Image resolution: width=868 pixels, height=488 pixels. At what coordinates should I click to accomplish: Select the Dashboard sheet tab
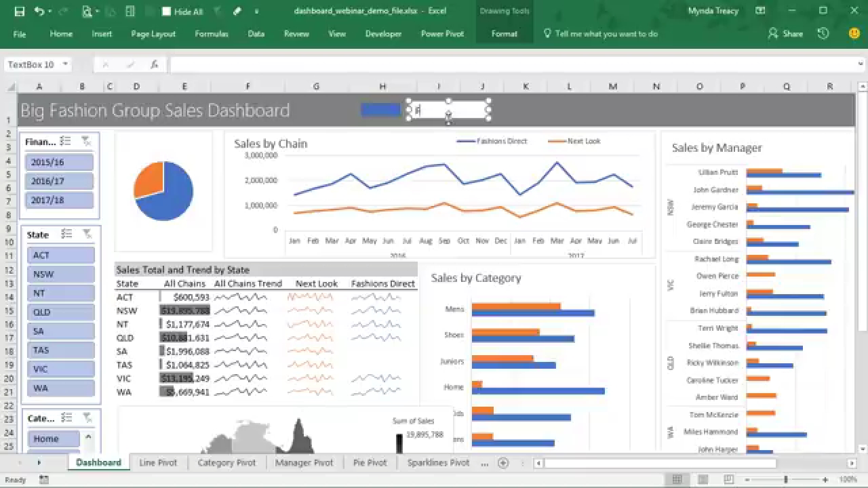click(98, 462)
